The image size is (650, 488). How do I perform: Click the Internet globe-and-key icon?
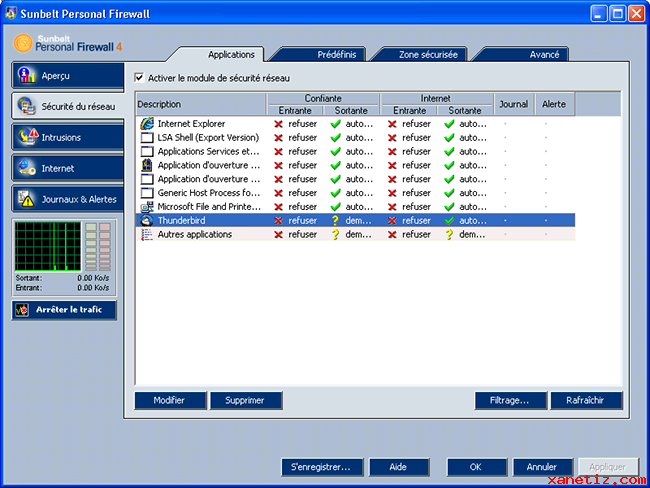27,168
